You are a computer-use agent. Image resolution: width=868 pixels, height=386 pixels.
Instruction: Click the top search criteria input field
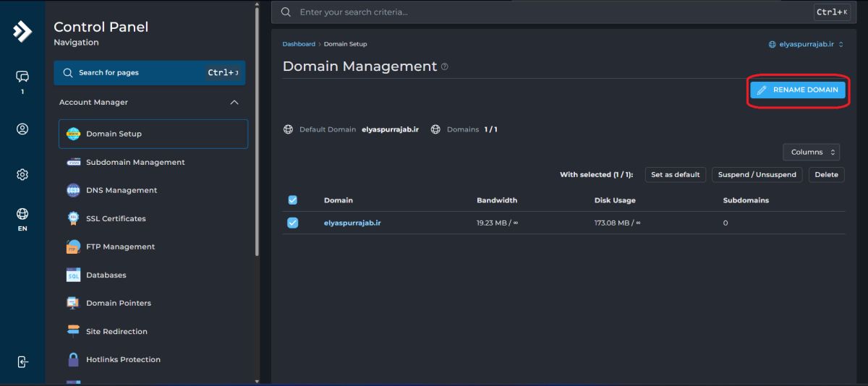550,12
